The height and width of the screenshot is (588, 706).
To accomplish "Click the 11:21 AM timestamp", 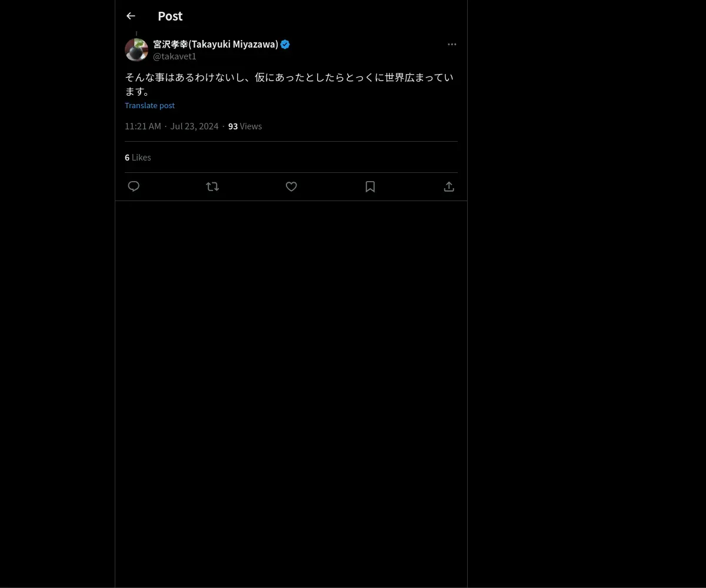I will [x=143, y=126].
